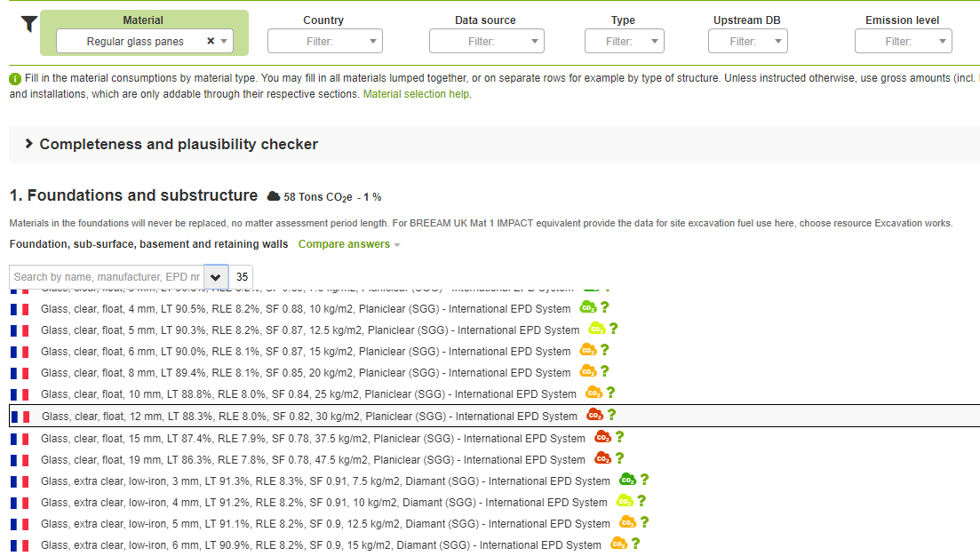
Task: Click CO2 cloud icon for 10 mm Planiclear
Action: [x=594, y=393]
